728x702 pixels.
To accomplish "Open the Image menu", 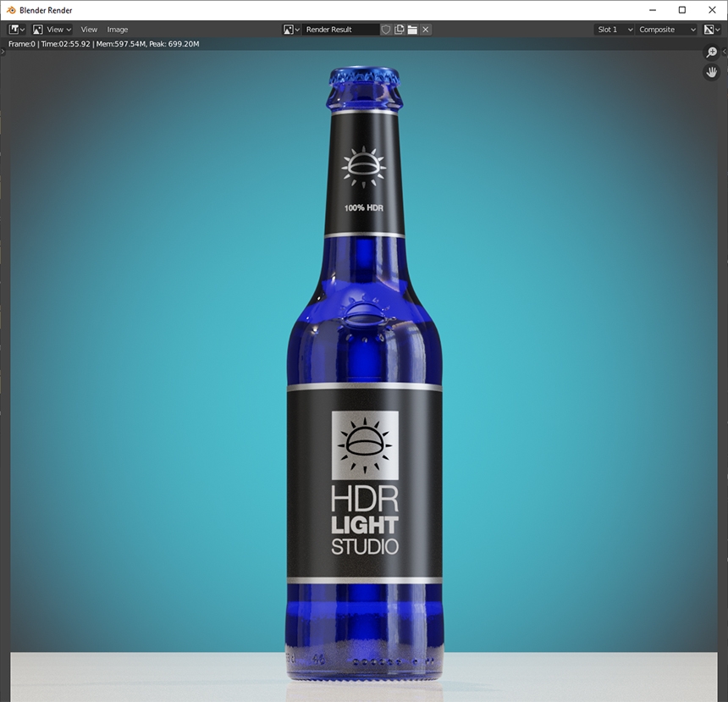I will [x=117, y=30].
